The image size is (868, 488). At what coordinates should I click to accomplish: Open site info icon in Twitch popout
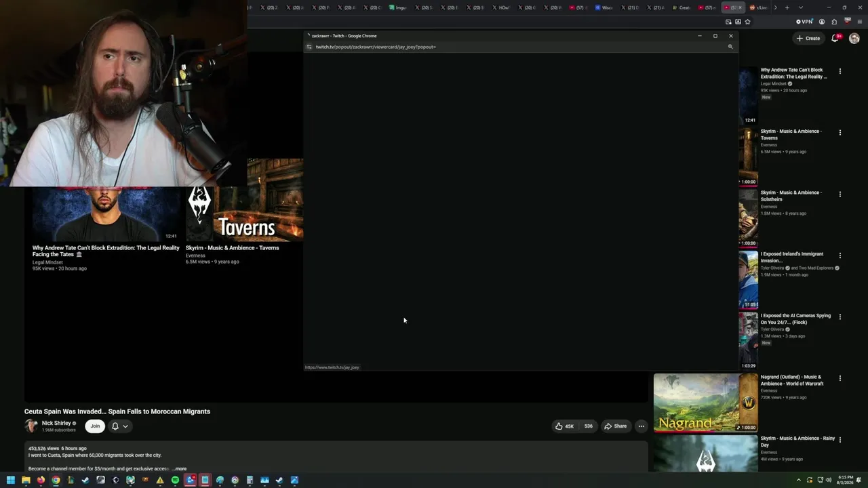click(309, 47)
